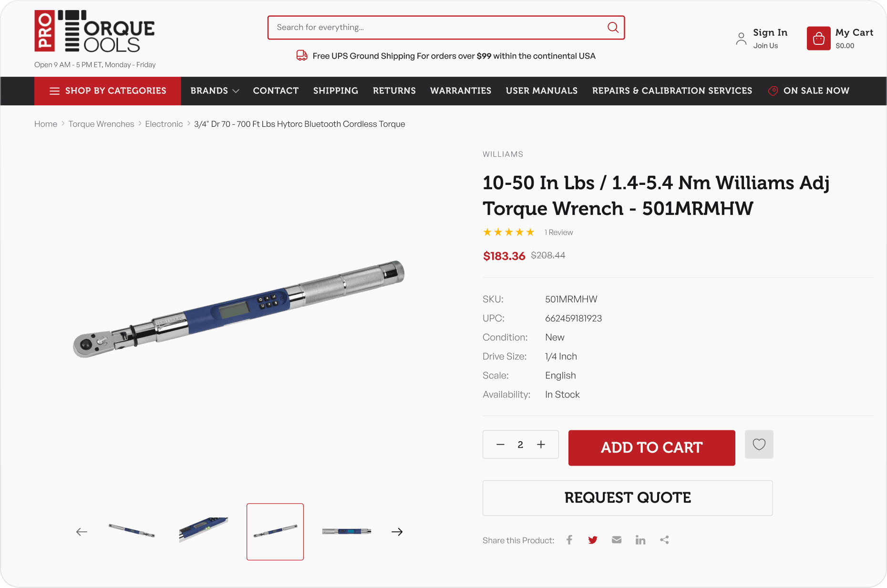Screen dimensions: 887x588
Task: Go to previous thumbnail with left arrow
Action: coord(82,532)
